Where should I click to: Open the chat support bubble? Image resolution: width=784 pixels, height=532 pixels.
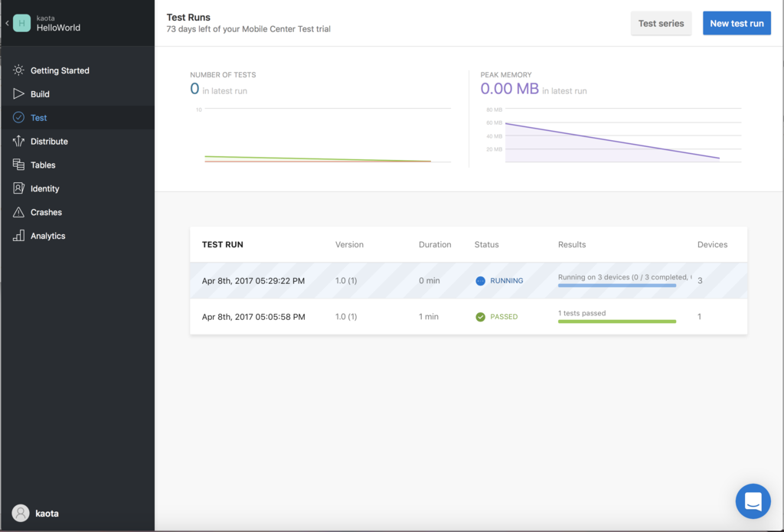point(753,501)
